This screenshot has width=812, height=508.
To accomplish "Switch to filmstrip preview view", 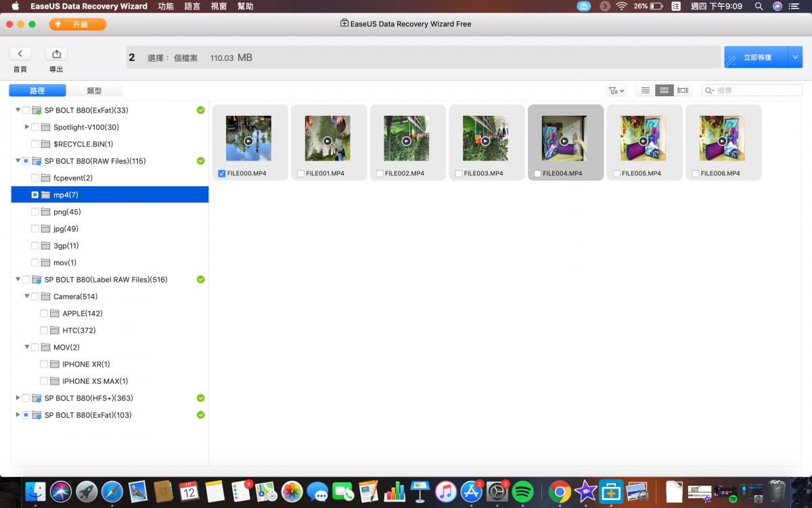I will [683, 91].
